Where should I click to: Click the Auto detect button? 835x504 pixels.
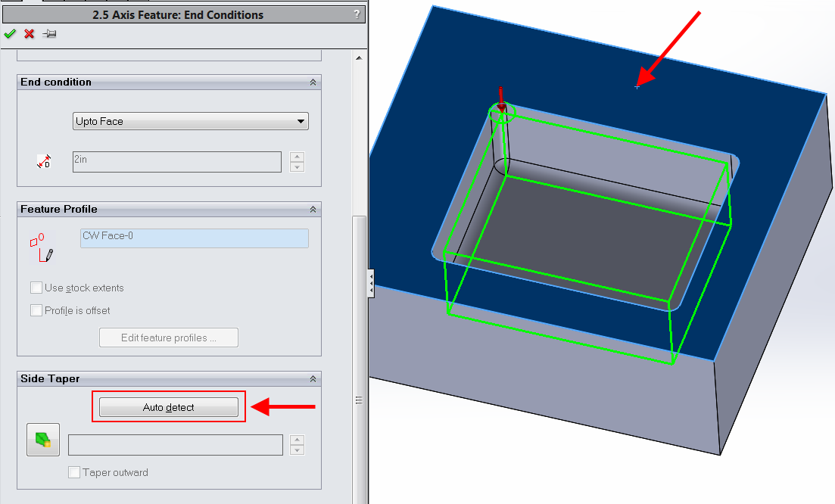169,407
